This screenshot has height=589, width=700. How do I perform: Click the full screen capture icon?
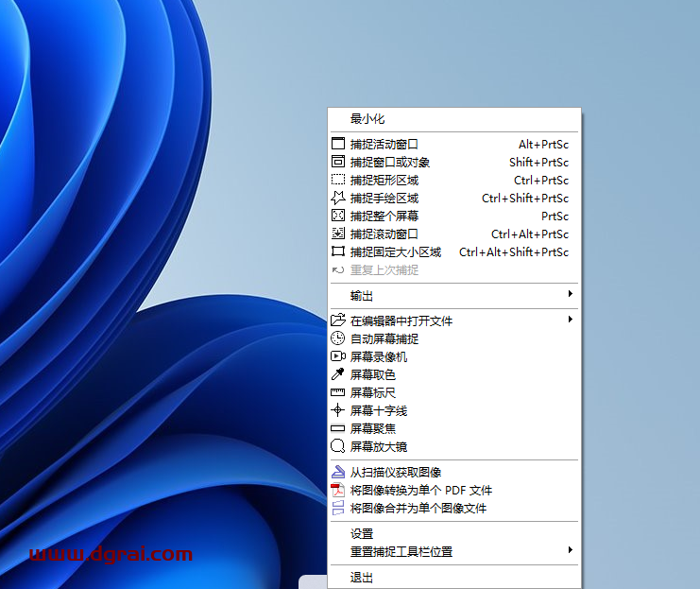click(338, 216)
